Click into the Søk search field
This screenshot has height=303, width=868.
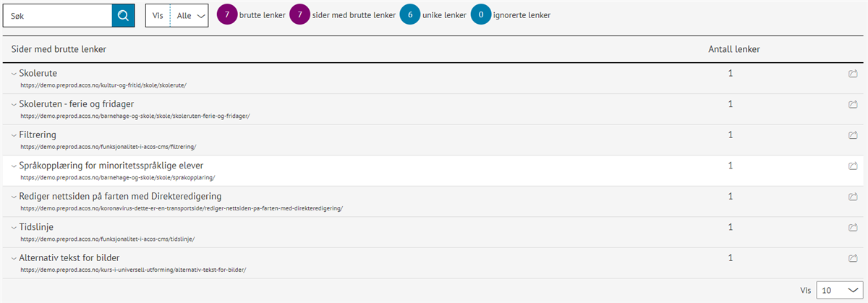[58, 15]
